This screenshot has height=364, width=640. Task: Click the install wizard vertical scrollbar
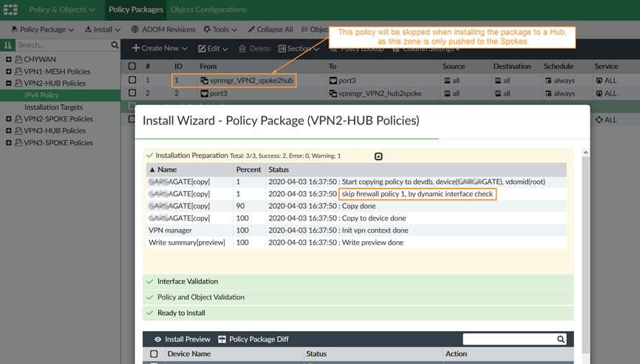click(585, 251)
